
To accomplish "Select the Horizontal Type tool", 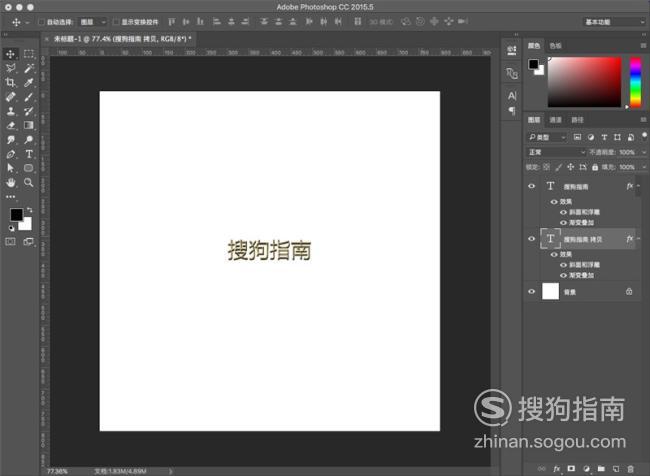I will pos(29,154).
